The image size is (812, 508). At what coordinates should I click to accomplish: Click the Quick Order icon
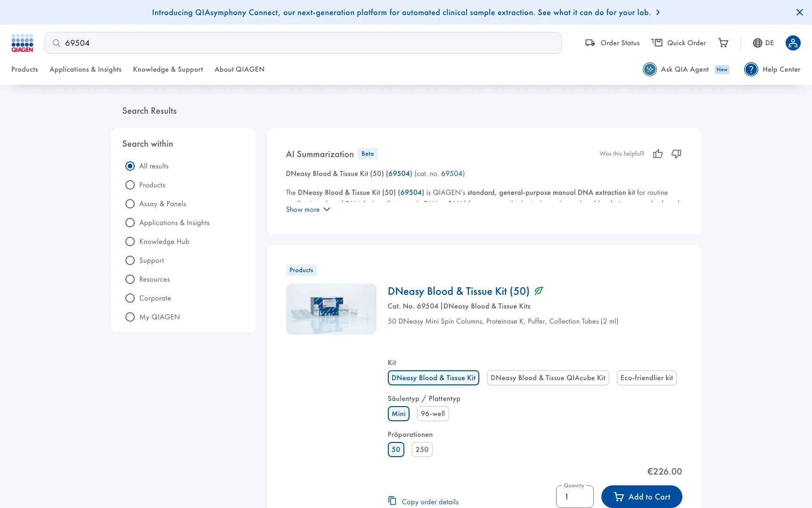pos(657,43)
